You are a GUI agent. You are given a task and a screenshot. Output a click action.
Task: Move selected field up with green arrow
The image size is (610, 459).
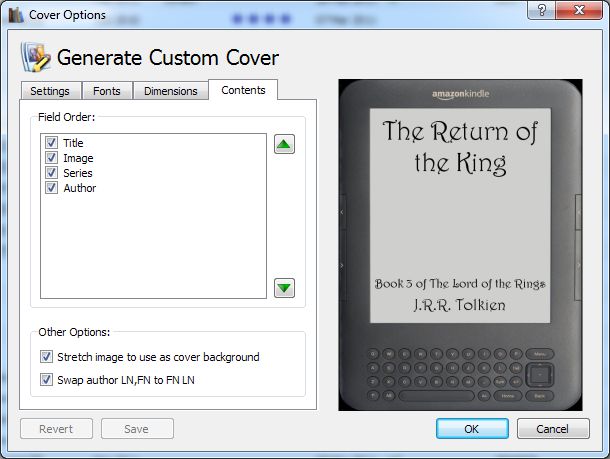coord(284,144)
